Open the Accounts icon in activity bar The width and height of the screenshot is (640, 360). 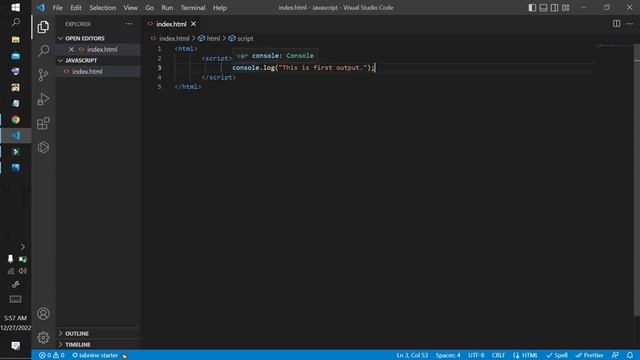[x=43, y=313]
